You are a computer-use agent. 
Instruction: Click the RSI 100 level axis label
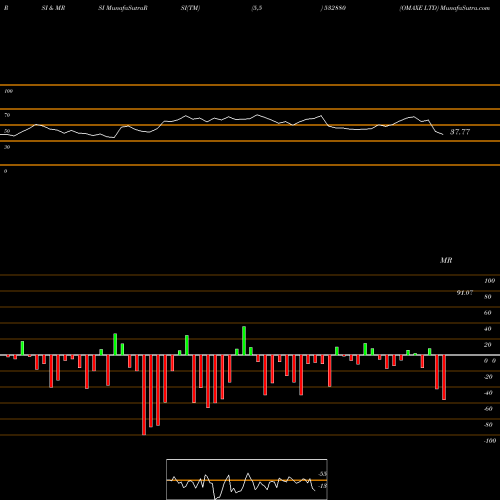click(x=8, y=91)
